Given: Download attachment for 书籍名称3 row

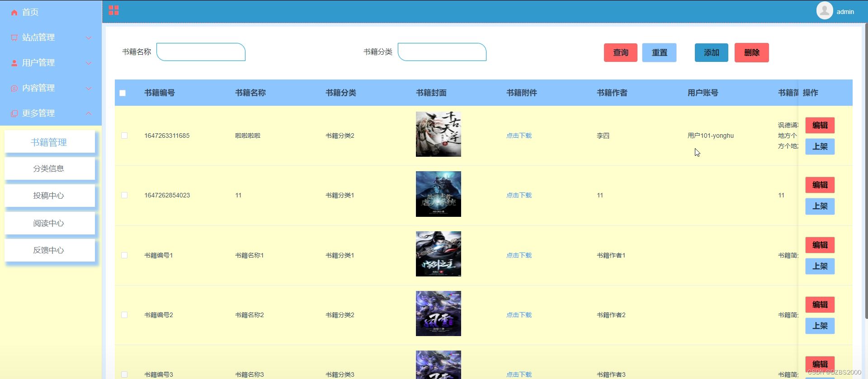Looking at the screenshot, I should point(519,374).
